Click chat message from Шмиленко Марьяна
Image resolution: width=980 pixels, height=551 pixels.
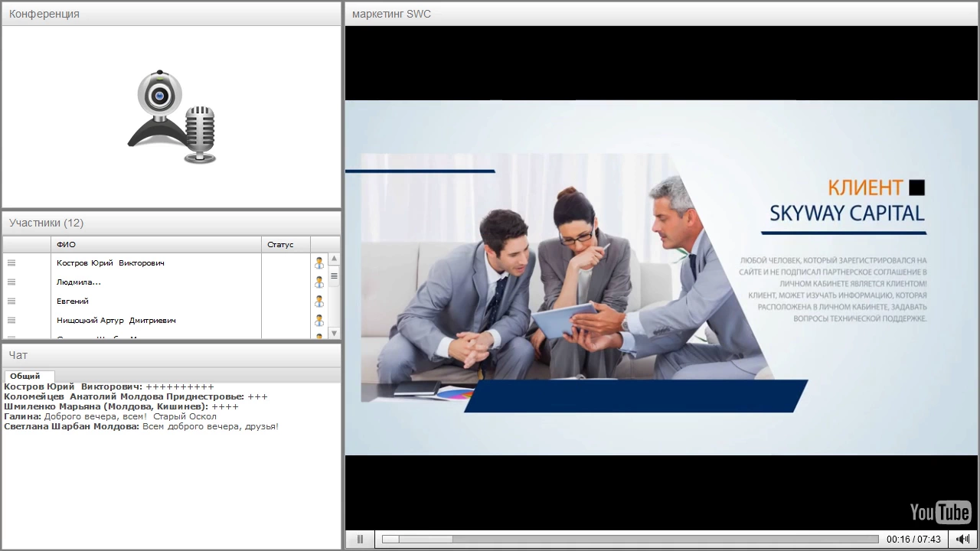121,406
